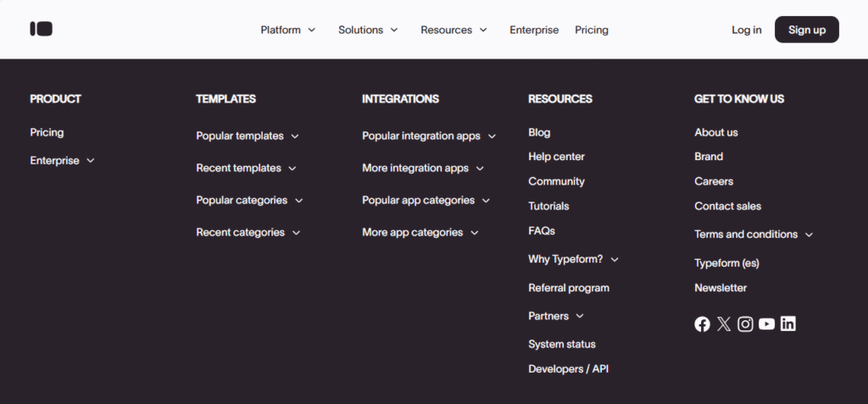The image size is (868, 404).
Task: Visit the Community link
Action: click(x=556, y=181)
